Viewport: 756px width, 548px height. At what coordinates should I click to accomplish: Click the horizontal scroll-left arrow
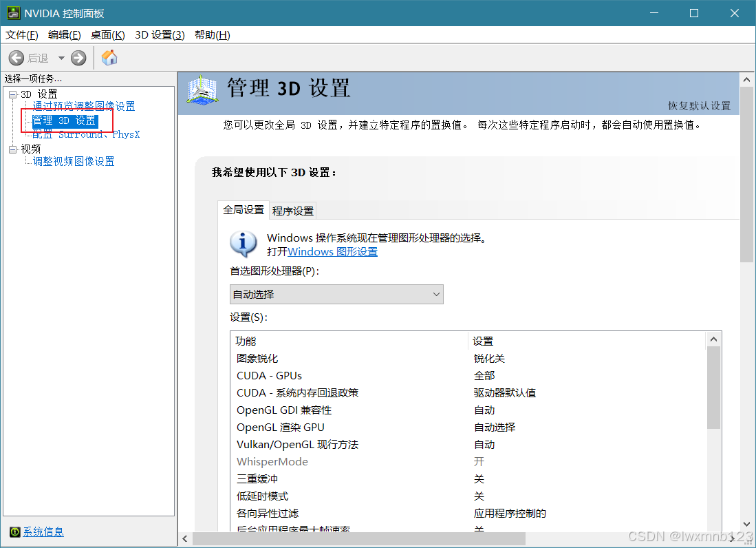coord(185,539)
